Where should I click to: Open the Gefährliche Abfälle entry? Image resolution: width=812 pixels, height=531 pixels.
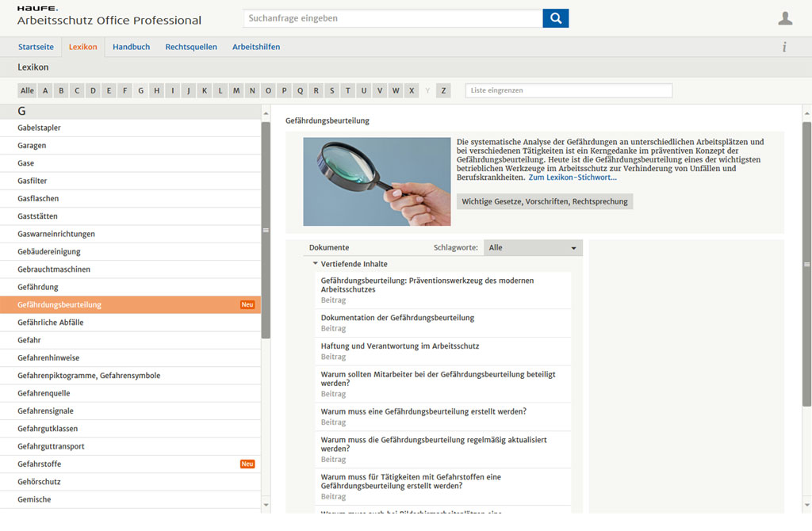130,323
